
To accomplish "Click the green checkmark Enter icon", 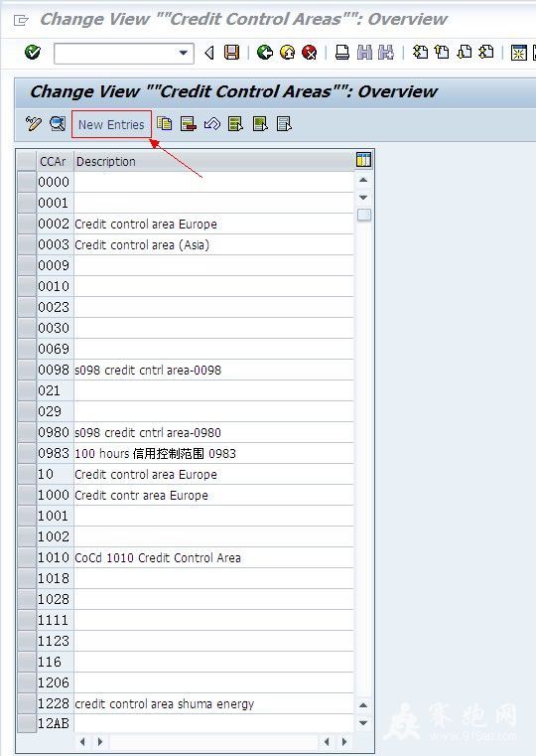I will (x=33, y=52).
